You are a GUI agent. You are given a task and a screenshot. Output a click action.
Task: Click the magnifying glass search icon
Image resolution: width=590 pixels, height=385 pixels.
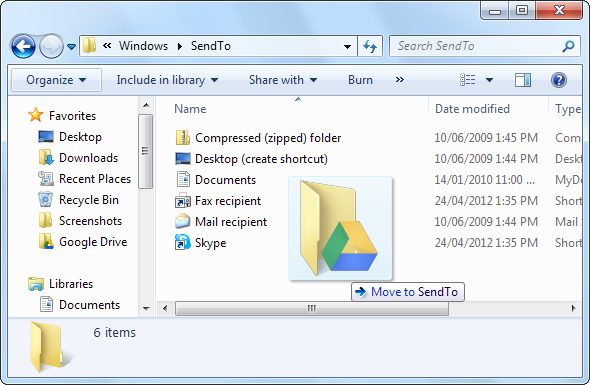[568, 46]
